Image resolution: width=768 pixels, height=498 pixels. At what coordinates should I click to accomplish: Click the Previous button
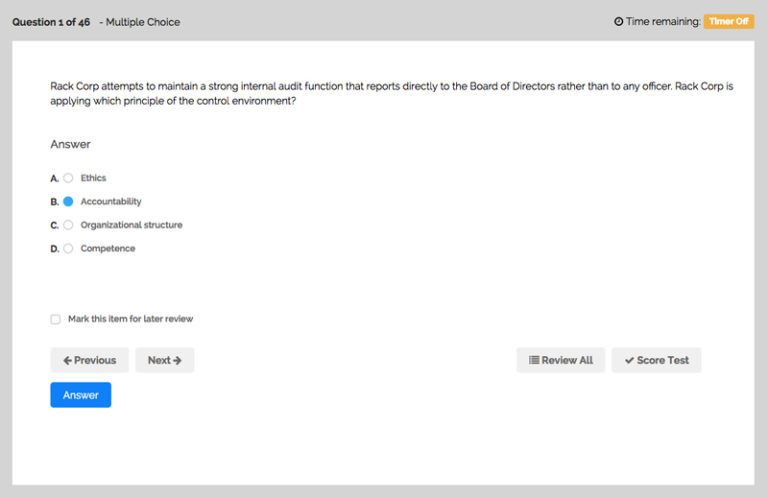pos(89,360)
